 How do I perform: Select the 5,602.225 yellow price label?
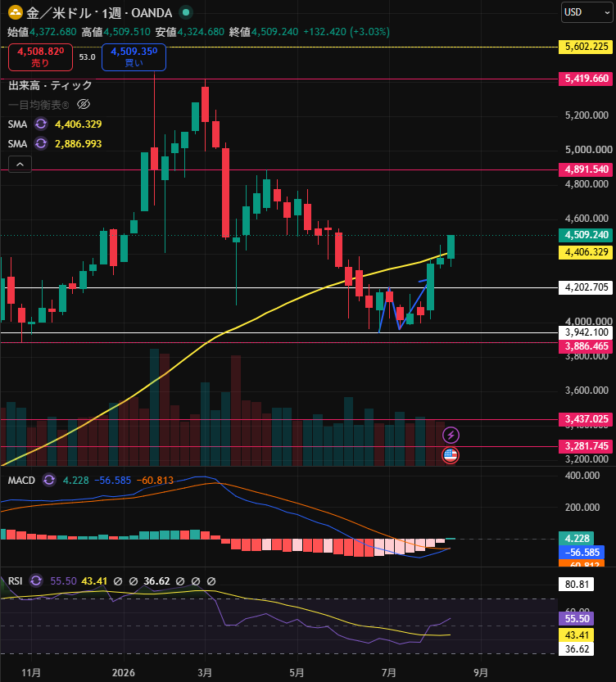click(586, 47)
